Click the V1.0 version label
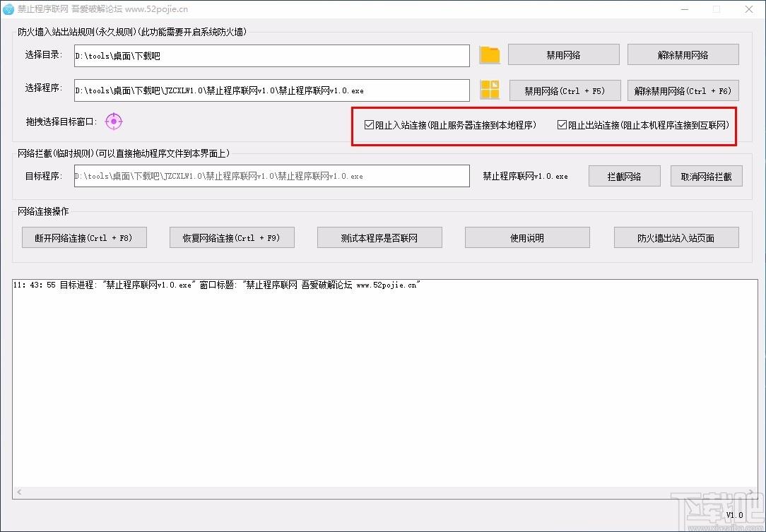 tap(734, 515)
